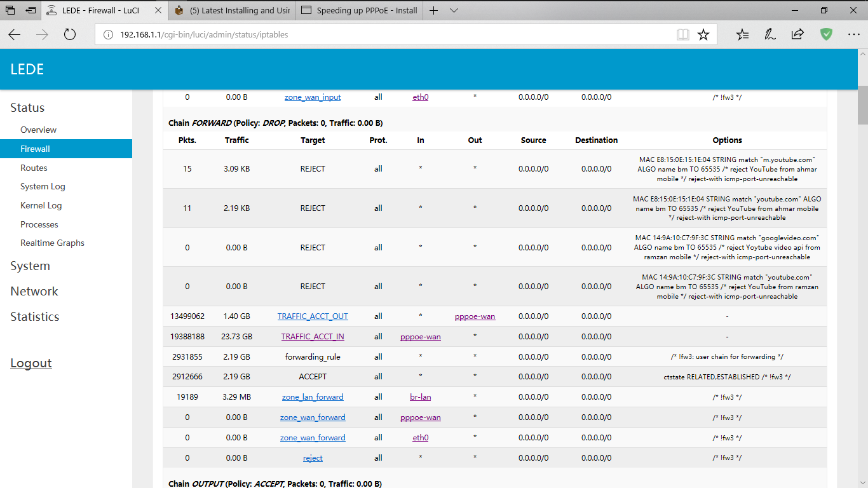The image size is (868, 488).
Task: Open Reading view icon in address bar
Action: pos(683,34)
